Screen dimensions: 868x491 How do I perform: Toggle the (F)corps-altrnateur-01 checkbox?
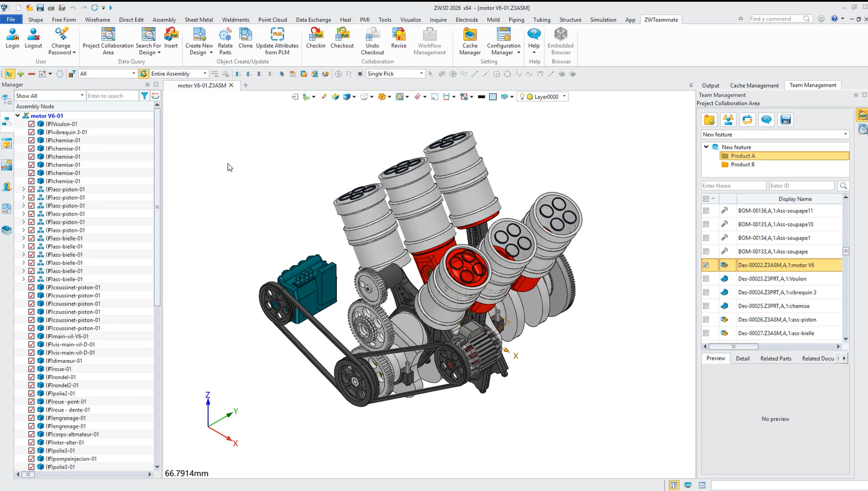[x=31, y=434]
